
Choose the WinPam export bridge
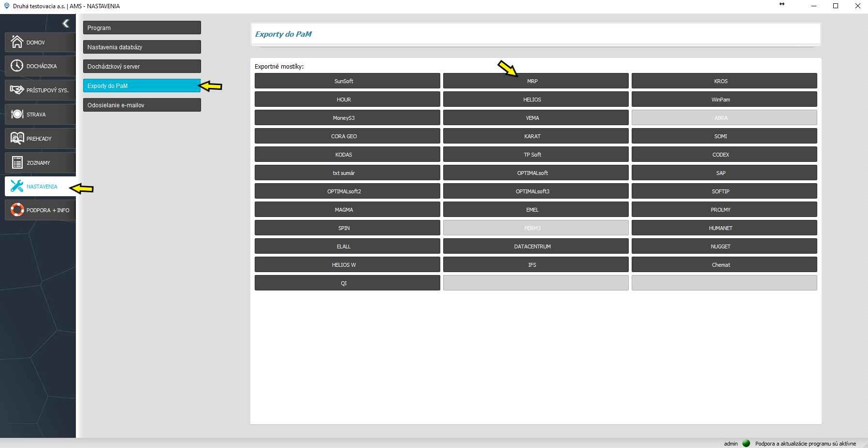[x=724, y=99]
